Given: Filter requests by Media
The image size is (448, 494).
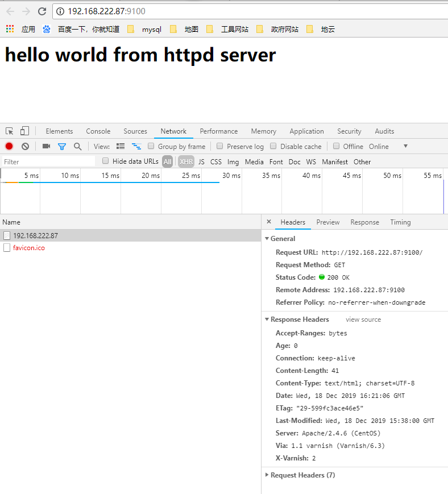Looking at the screenshot, I should click(254, 162).
